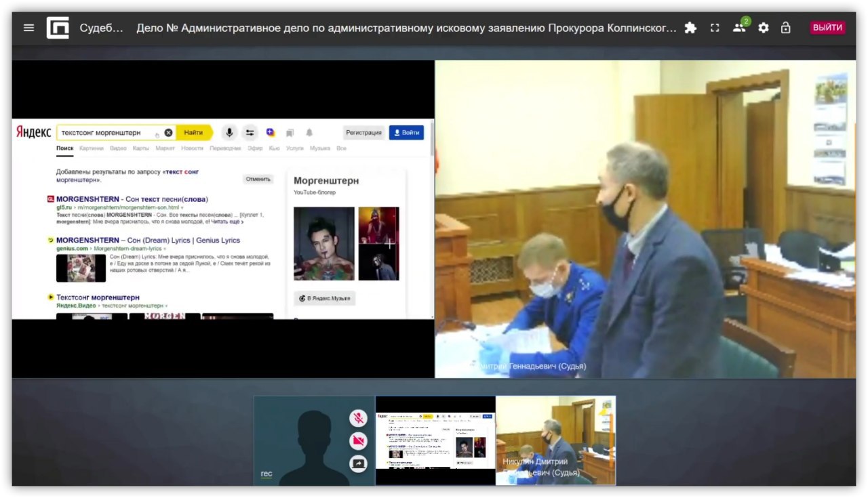
Task: Switch to the Переводчик tab
Action: 225,148
